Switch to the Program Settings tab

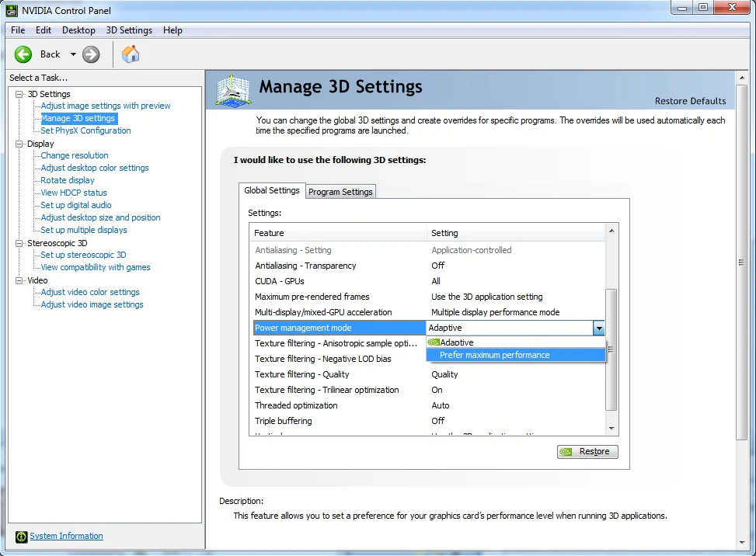click(x=340, y=190)
